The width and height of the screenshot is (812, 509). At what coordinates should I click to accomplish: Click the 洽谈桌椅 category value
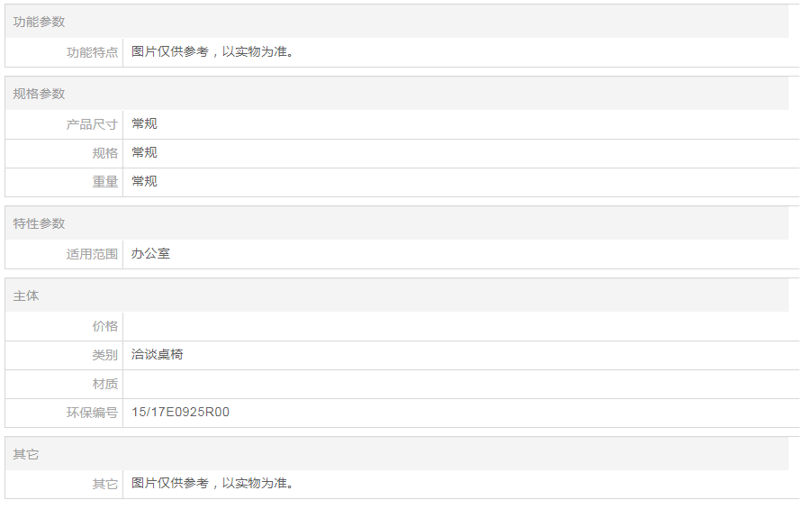pyautogui.click(x=157, y=354)
